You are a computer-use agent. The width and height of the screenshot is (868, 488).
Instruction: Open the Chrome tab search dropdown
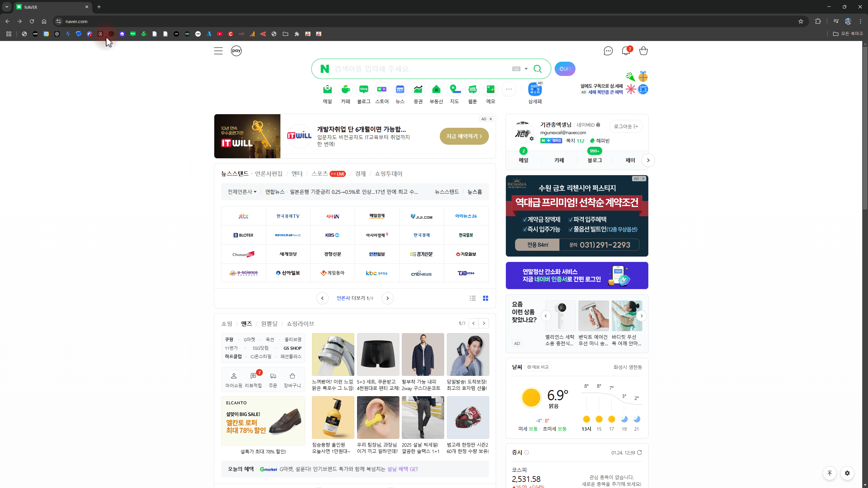pos(7,7)
